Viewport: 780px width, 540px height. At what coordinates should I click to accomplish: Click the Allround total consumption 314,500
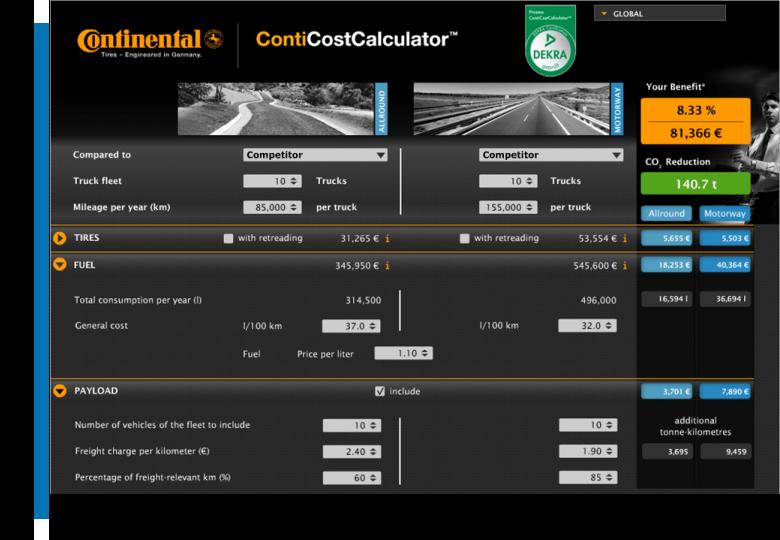[364, 300]
